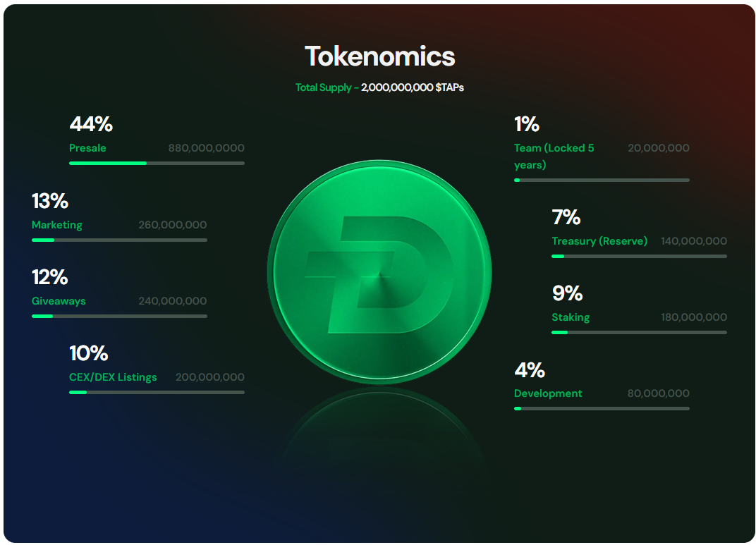Viewport: 756px width, 545px height.
Task: Click the CEX/DEX Listings progress bar
Action: [157, 392]
